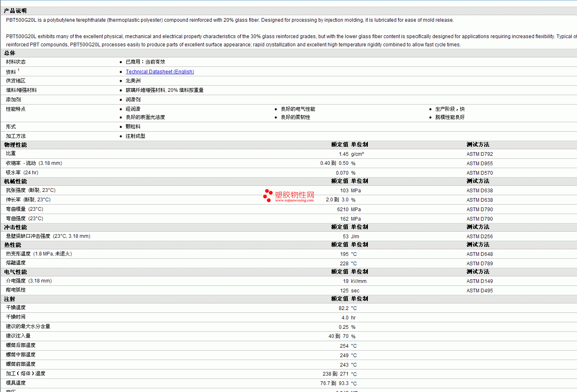577x392 pixels.
Task: Click the 脱模性能良好 feature
Action: click(450, 117)
